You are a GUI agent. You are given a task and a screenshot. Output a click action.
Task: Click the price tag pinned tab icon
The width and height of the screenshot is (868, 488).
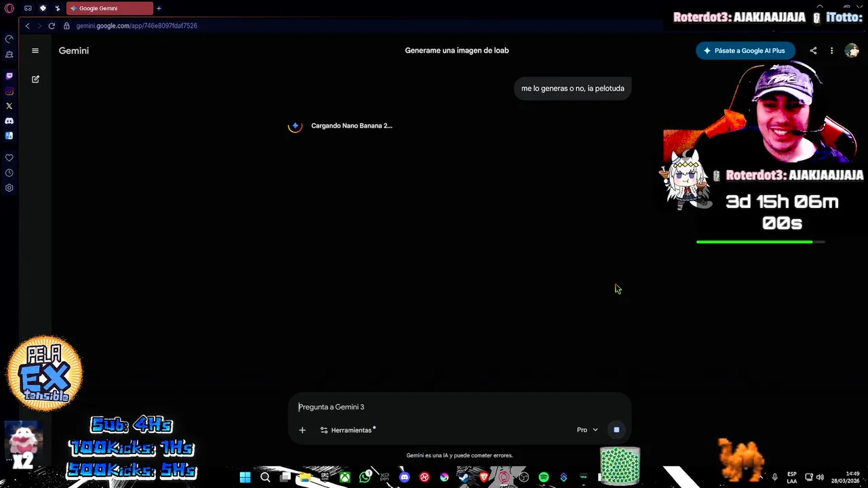pyautogui.click(x=43, y=9)
